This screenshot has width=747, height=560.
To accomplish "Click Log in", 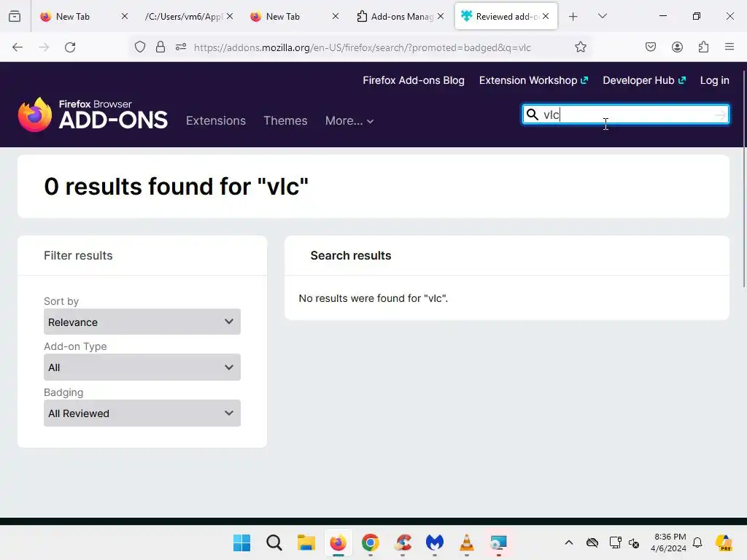I will coord(714,80).
